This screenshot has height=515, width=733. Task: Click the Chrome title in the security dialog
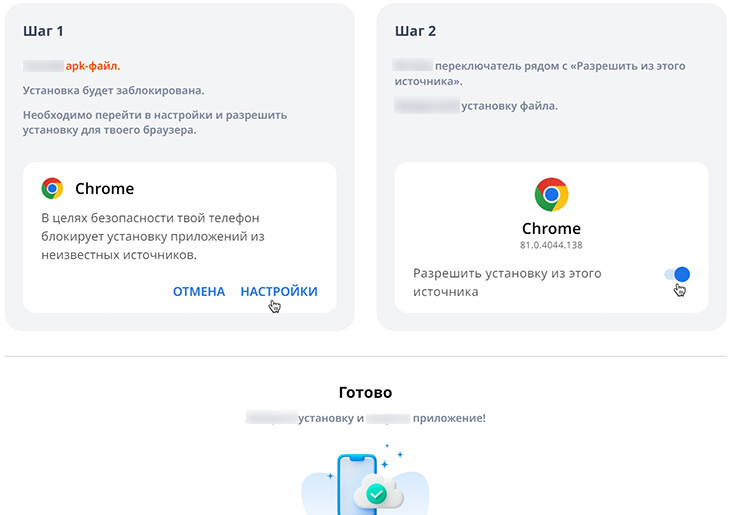click(104, 188)
